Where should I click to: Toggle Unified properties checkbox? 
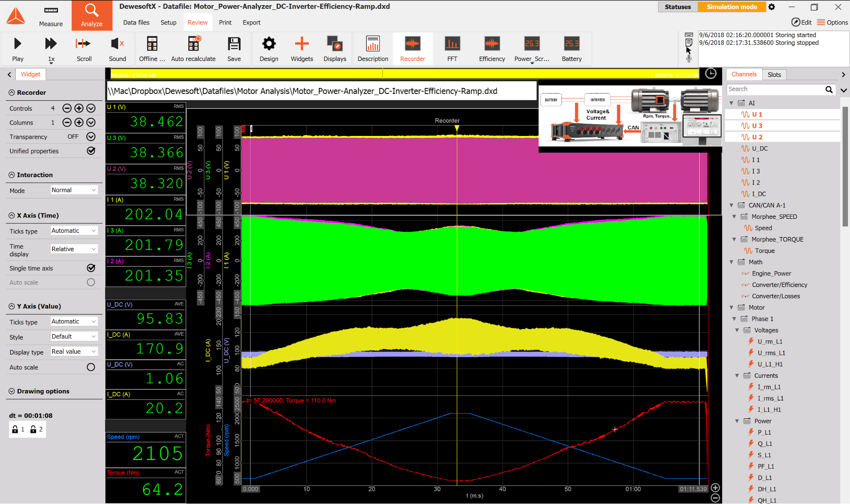pyautogui.click(x=91, y=151)
